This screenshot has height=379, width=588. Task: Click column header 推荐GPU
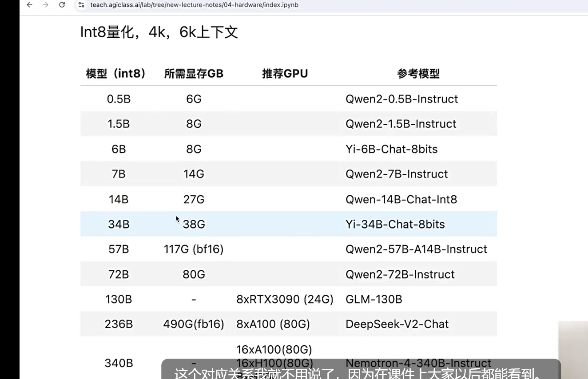(x=285, y=74)
